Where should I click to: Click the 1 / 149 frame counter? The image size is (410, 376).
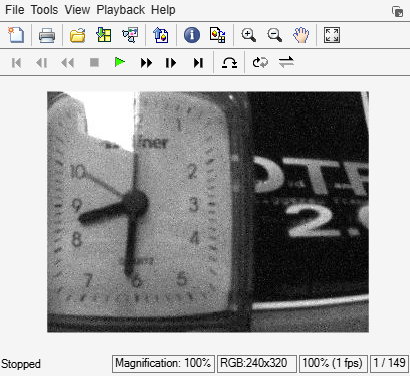pyautogui.click(x=389, y=364)
